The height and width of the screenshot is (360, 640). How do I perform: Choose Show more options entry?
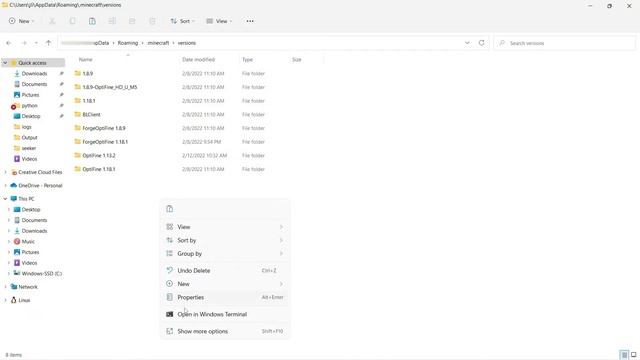coord(225,331)
